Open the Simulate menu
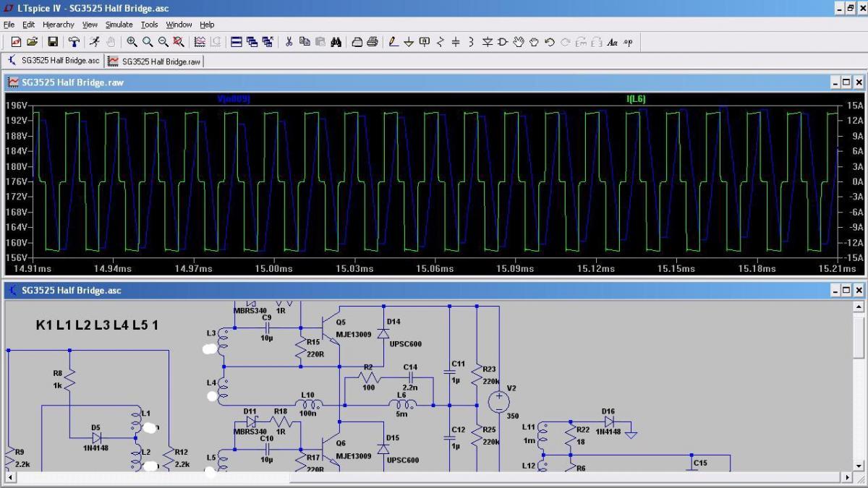This screenshot has height=488, width=868. click(119, 25)
